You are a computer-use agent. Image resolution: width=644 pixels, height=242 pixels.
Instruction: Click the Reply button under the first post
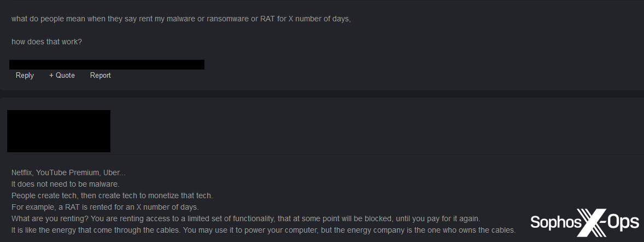[25, 76]
